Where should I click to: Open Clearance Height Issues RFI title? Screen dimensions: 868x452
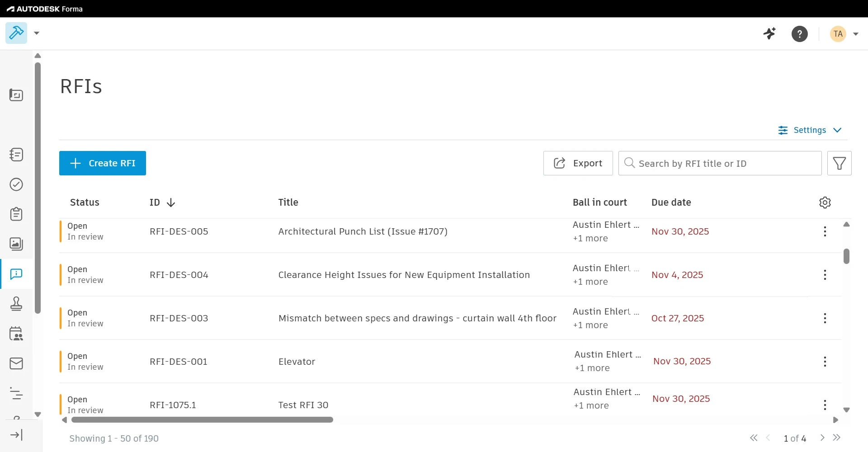404,275
